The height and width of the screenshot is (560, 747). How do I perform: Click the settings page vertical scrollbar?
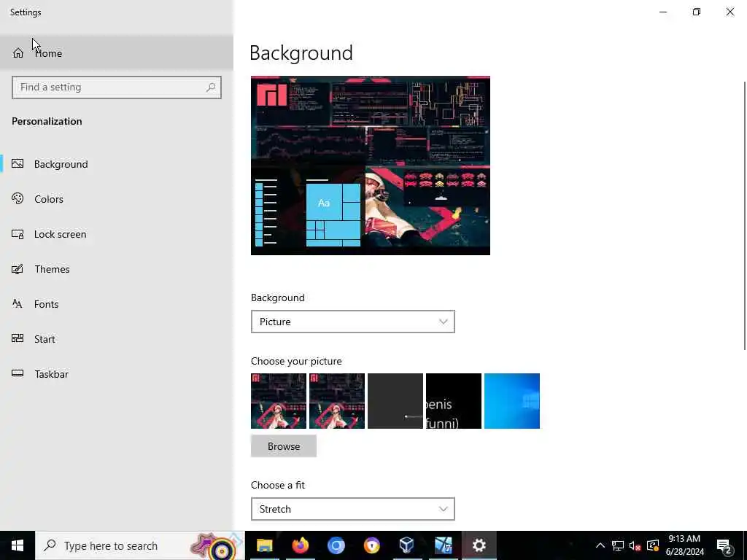[x=745, y=216]
